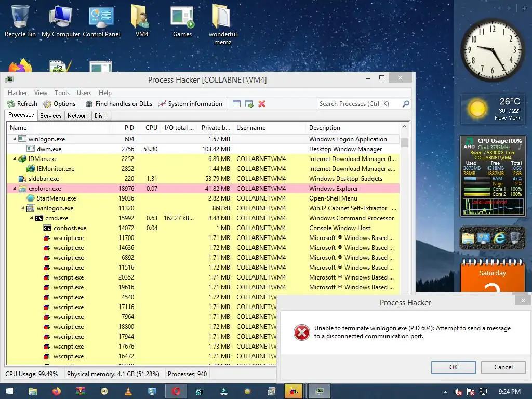Open System information window
This screenshot has height=399, width=532.
190,104
